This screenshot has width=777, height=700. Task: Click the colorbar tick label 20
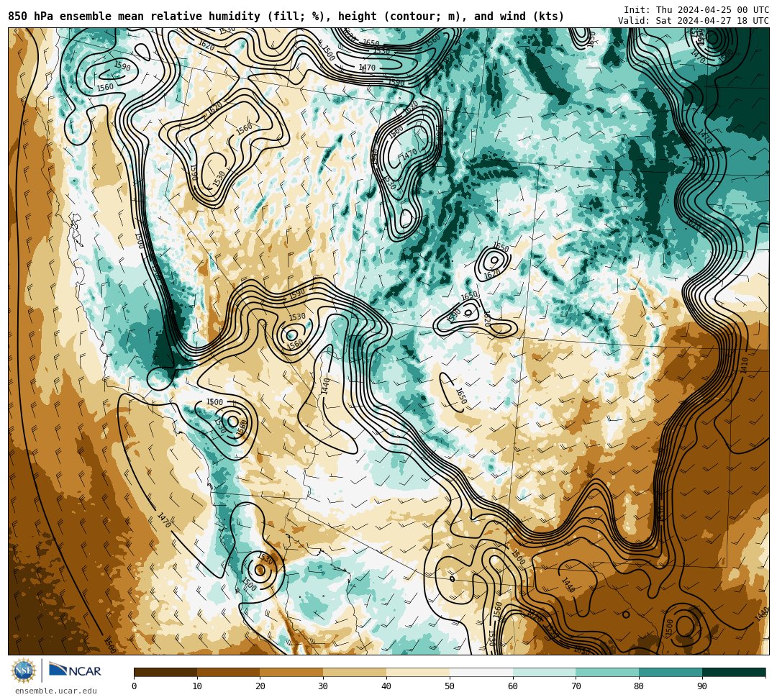260,686
